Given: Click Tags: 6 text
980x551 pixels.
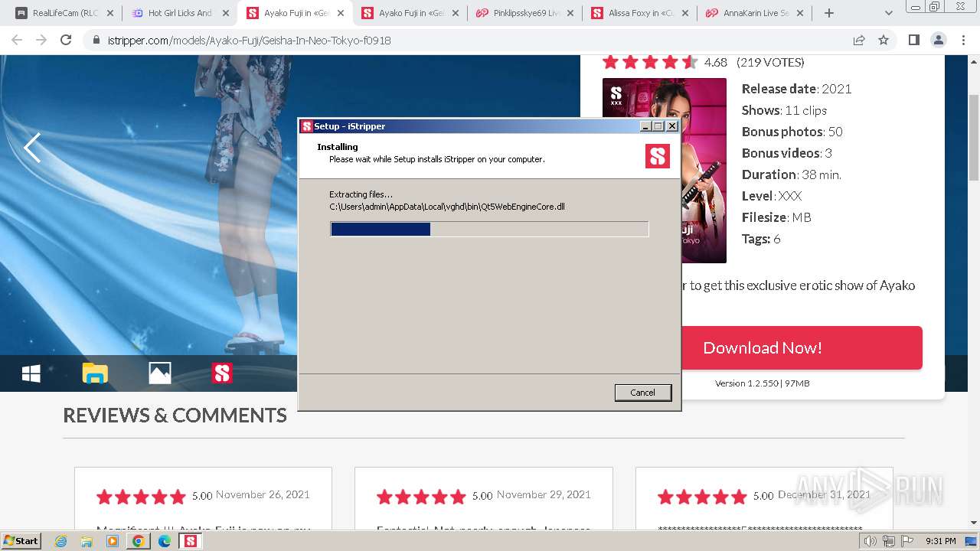Looking at the screenshot, I should click(761, 239).
